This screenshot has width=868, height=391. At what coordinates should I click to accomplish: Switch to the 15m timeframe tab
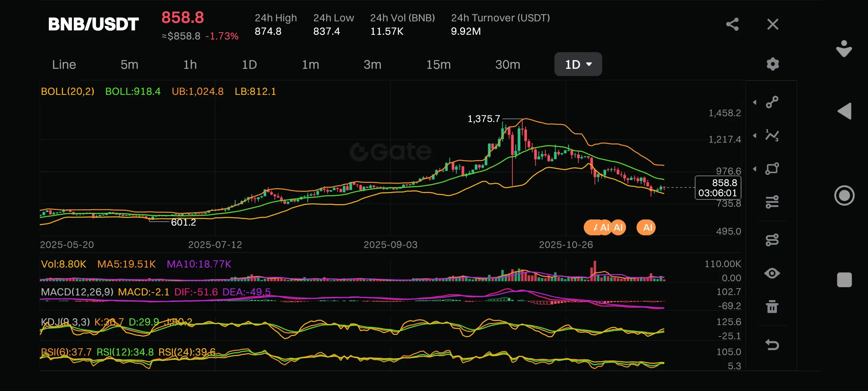coord(438,64)
